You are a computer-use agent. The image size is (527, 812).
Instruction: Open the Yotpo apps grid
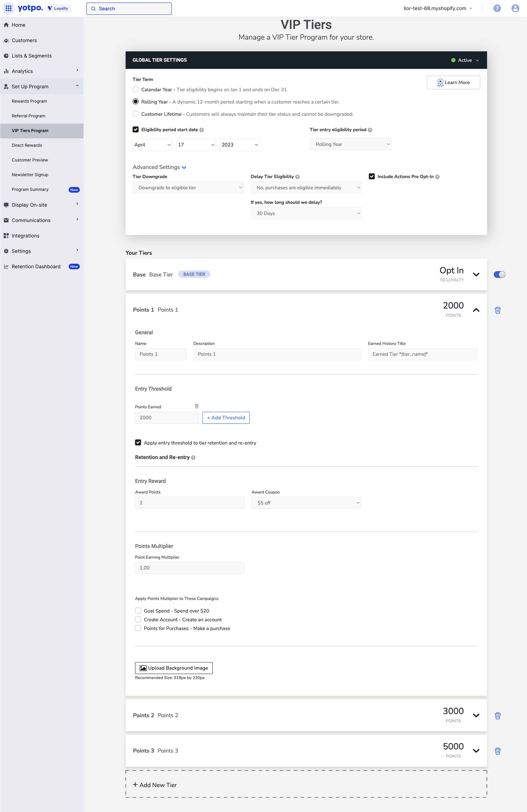(x=9, y=8)
